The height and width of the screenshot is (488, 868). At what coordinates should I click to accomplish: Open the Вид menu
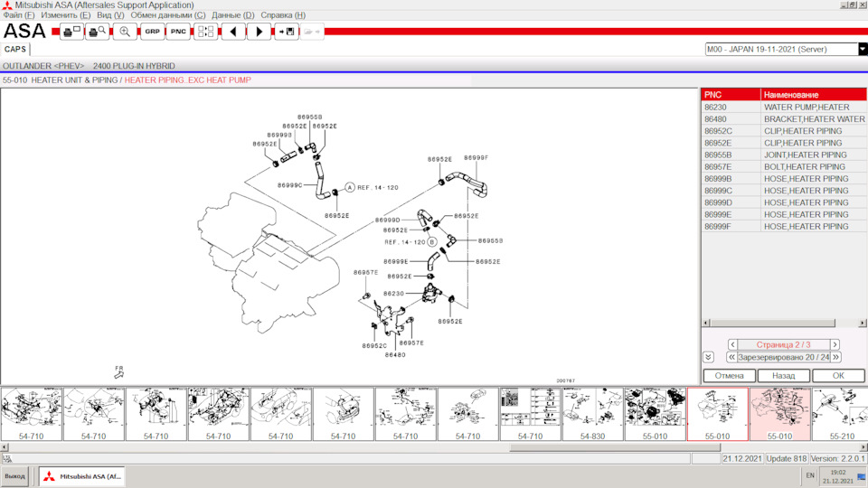pos(110,15)
